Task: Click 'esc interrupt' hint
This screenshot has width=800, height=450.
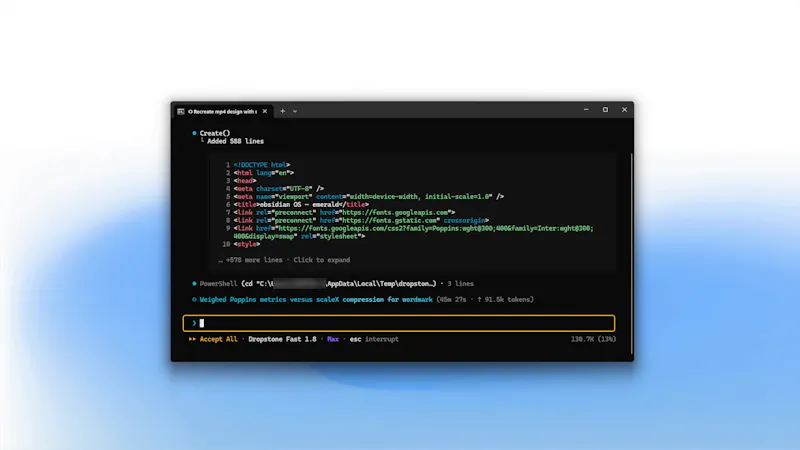Action: coord(374,339)
